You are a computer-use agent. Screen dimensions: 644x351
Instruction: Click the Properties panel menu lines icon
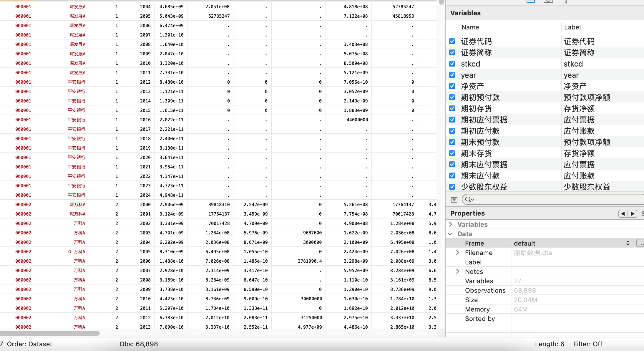click(x=643, y=213)
